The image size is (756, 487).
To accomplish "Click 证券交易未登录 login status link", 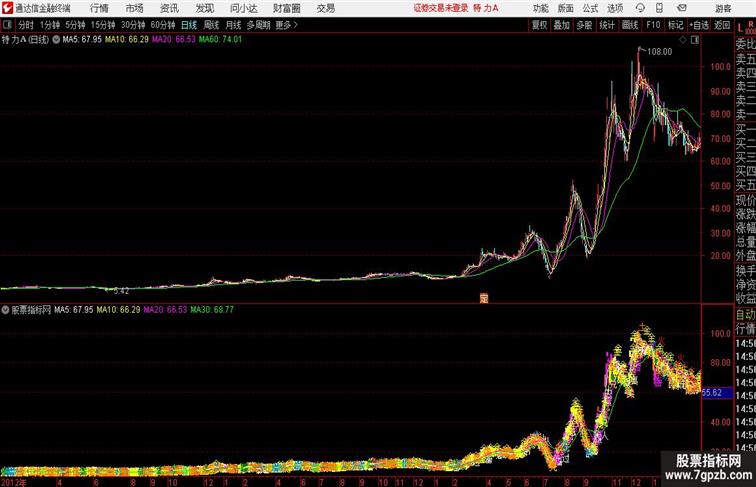I will pyautogui.click(x=441, y=8).
